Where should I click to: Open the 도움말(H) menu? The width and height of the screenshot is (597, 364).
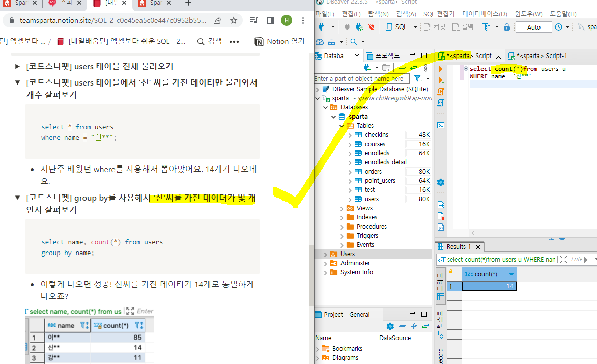[x=563, y=14]
